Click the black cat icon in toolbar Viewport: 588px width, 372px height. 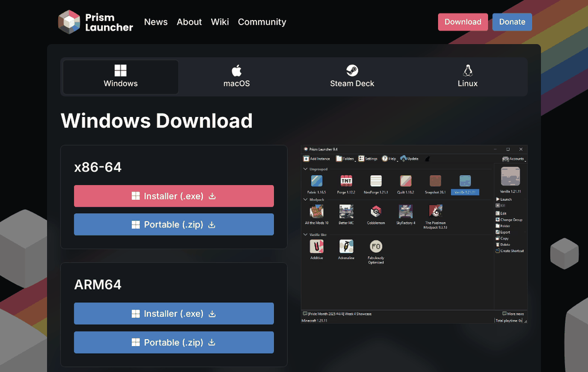point(427,159)
